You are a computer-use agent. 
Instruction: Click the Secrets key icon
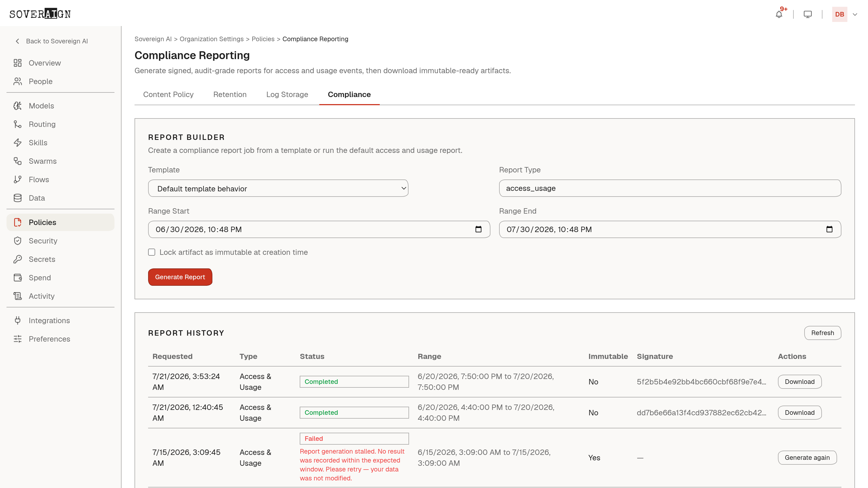(x=18, y=259)
